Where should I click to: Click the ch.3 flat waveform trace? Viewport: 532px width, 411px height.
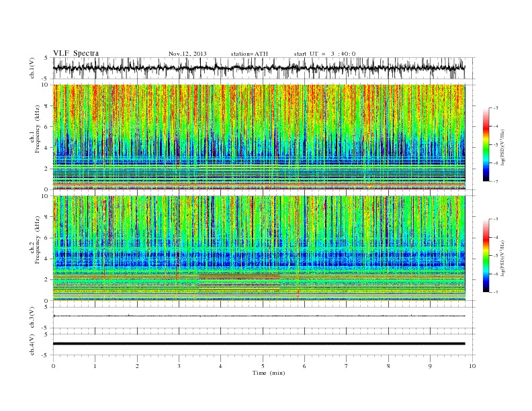259,316
